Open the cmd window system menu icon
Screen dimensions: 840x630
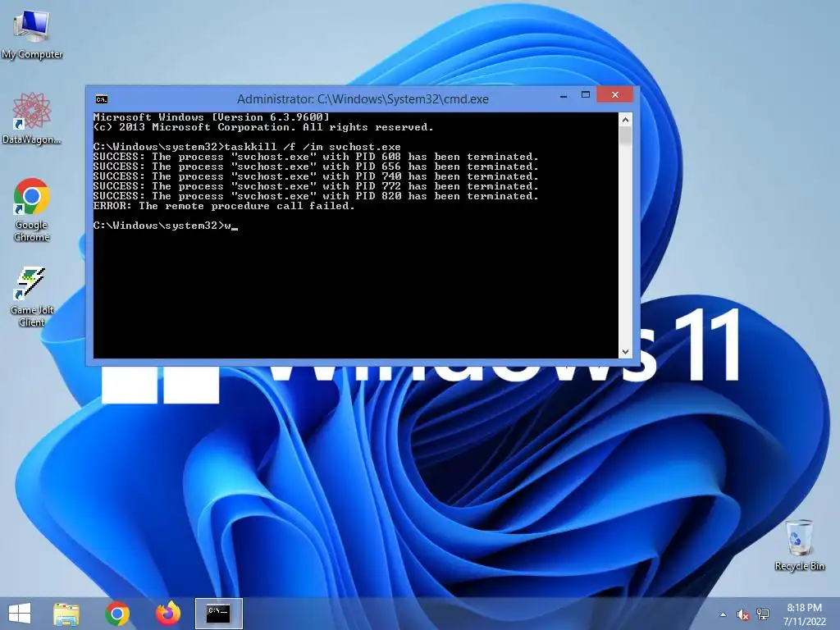[x=101, y=99]
